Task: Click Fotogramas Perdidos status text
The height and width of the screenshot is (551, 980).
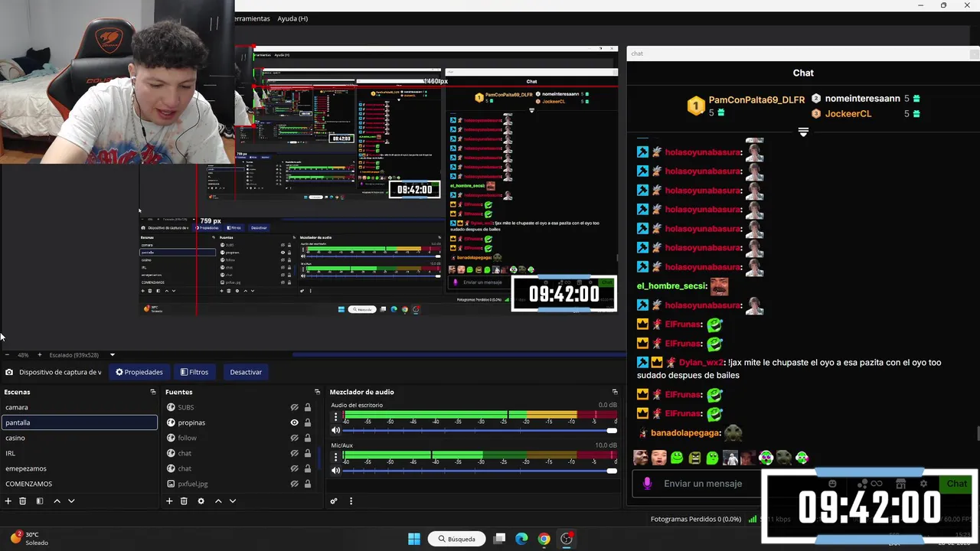Action: click(x=696, y=519)
